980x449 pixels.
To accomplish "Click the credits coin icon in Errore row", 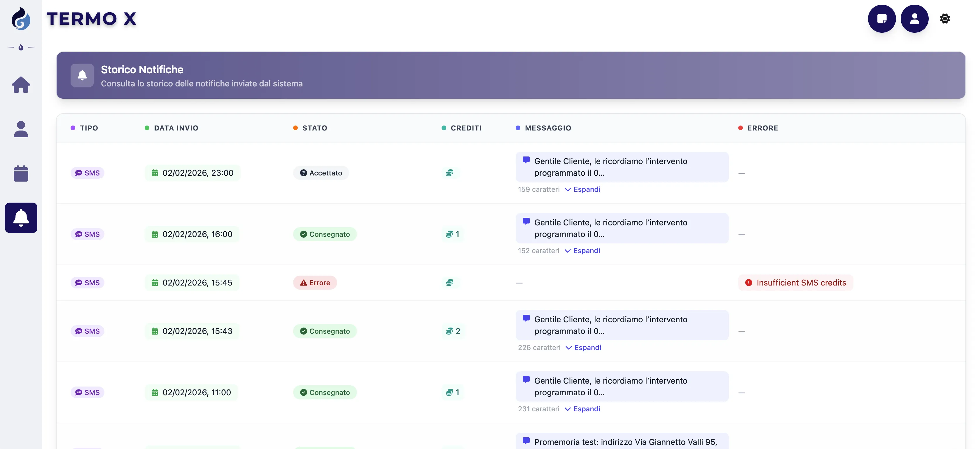I will [x=450, y=283].
